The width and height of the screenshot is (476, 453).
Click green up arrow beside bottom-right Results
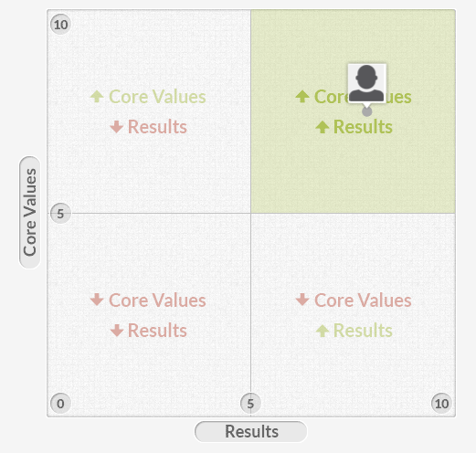click(x=323, y=331)
